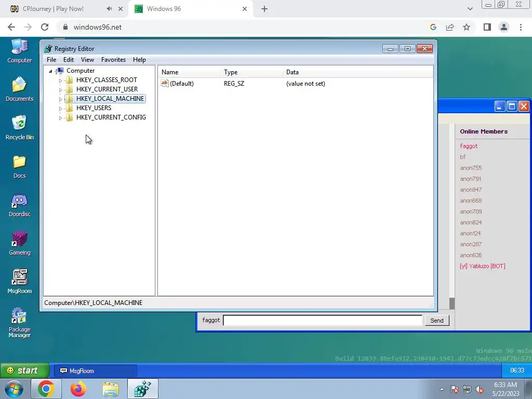Click the MsgRoom message input field
This screenshot has width=532, height=399.
tap(323, 320)
